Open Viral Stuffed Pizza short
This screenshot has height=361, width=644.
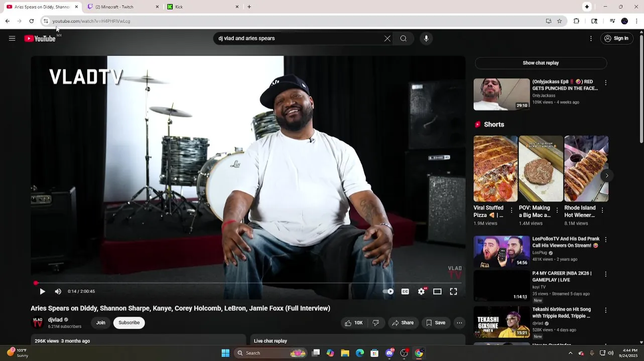[495, 168]
